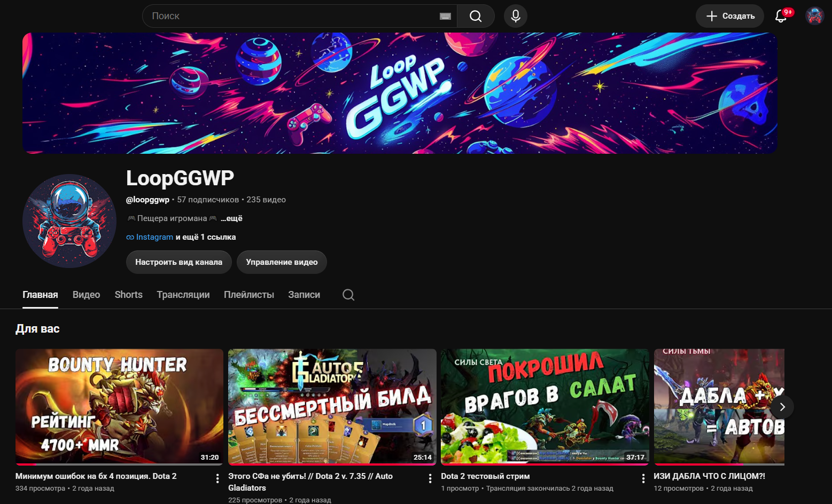Play the Дабла thumbnail in the Для вас shelf
Image resolution: width=832 pixels, height=504 pixels.
[719, 407]
